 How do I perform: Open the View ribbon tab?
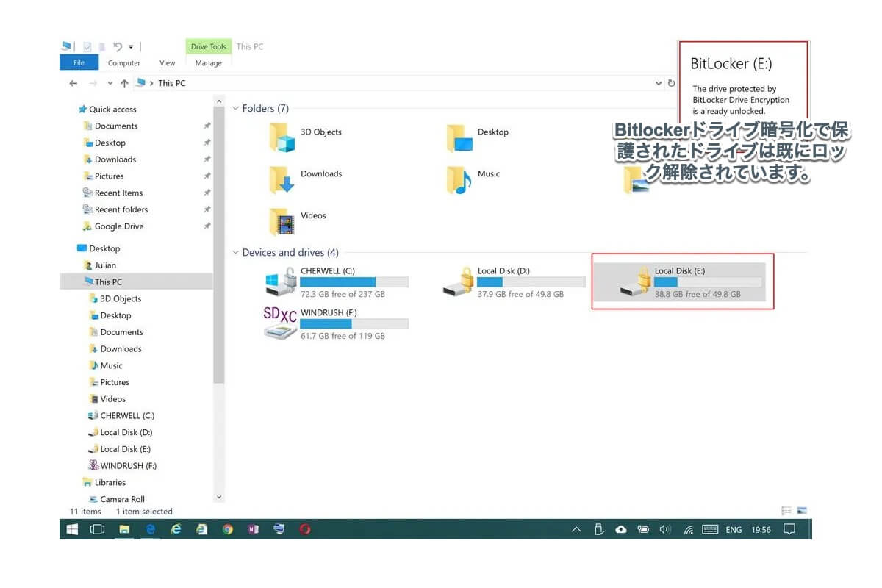point(168,63)
